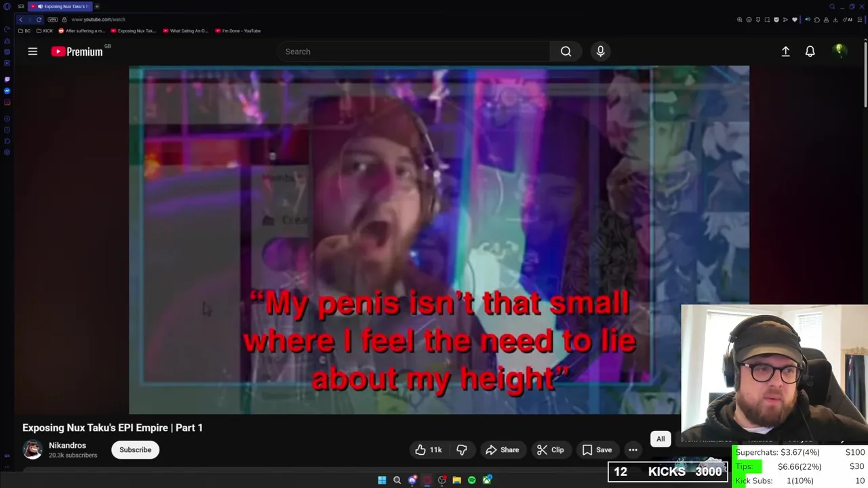Like the video with 11k likes
The height and width of the screenshot is (488, 868).
coord(429,450)
